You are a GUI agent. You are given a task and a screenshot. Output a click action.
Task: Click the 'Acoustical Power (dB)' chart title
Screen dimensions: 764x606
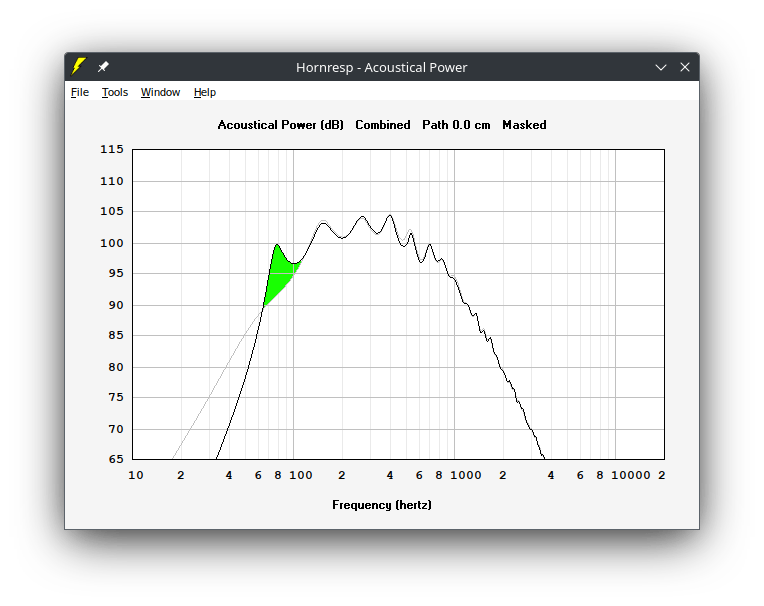tap(281, 125)
